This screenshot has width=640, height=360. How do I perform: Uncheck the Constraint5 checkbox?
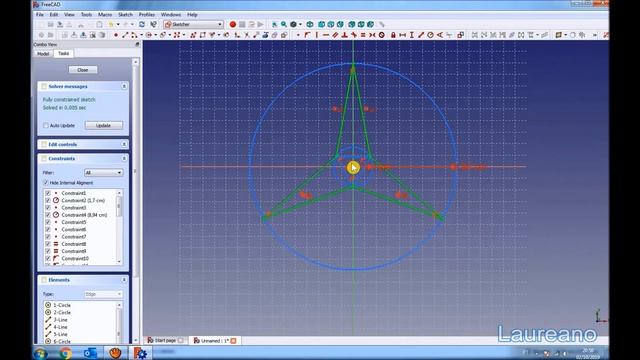(48, 222)
